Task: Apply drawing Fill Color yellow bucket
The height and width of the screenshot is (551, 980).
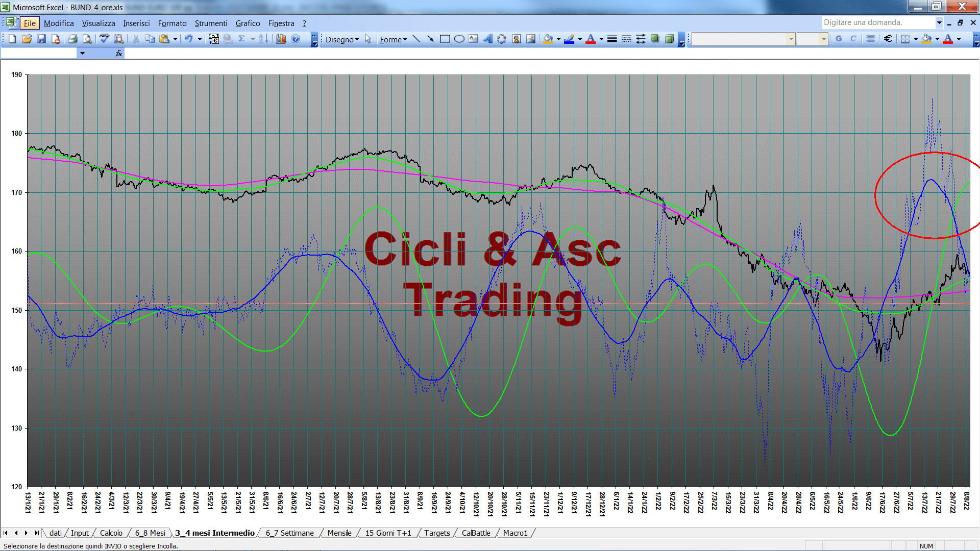Action: click(548, 39)
